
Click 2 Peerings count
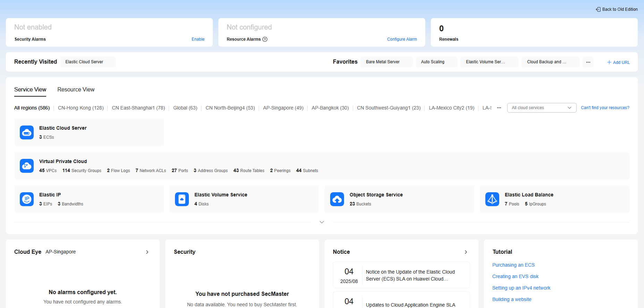click(280, 171)
